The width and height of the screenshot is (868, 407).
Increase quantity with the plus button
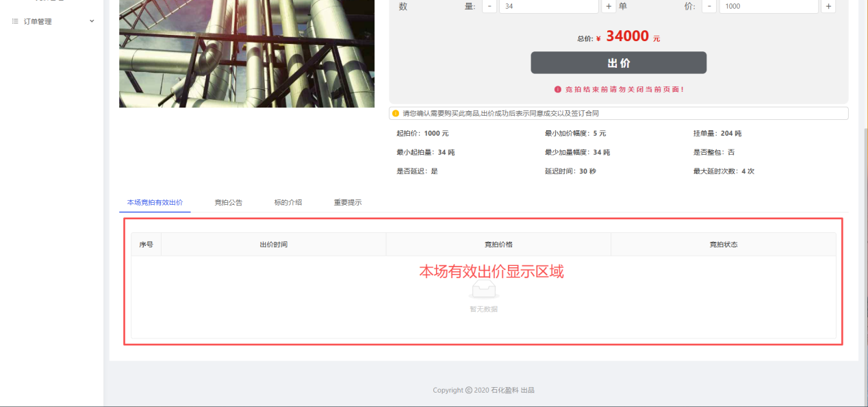(609, 6)
